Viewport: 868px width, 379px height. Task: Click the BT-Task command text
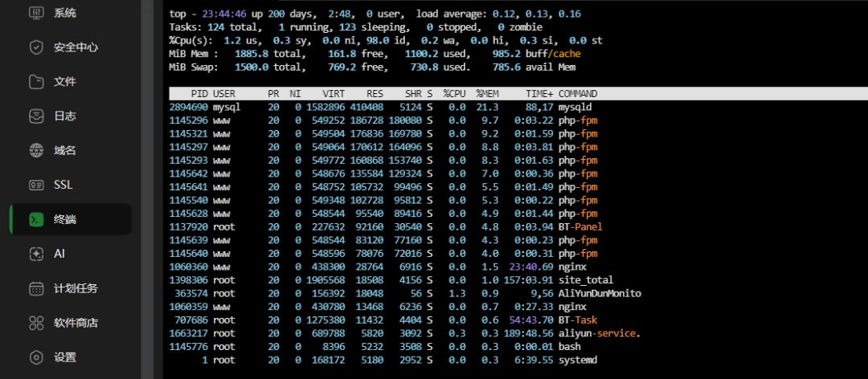[x=578, y=320]
